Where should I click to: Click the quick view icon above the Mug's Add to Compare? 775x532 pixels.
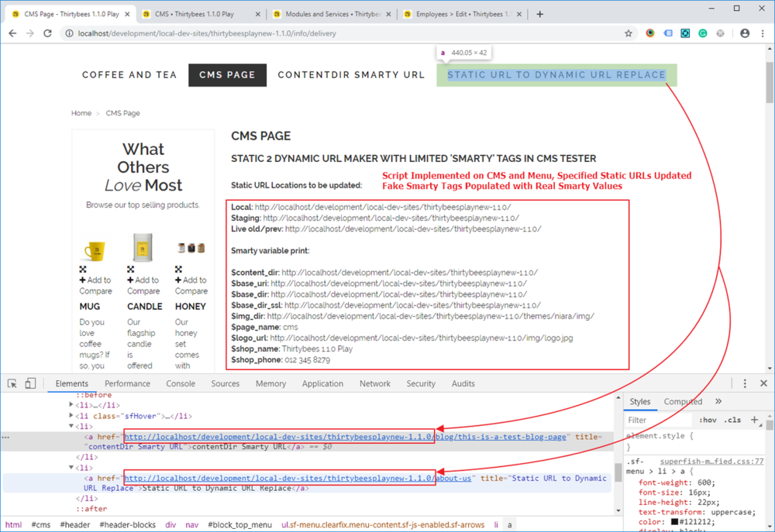pyautogui.click(x=83, y=269)
